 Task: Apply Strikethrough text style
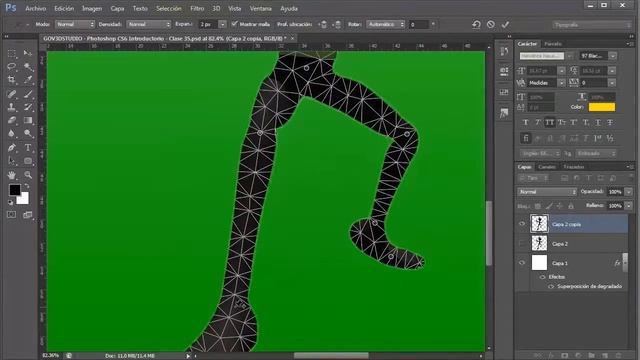610,122
